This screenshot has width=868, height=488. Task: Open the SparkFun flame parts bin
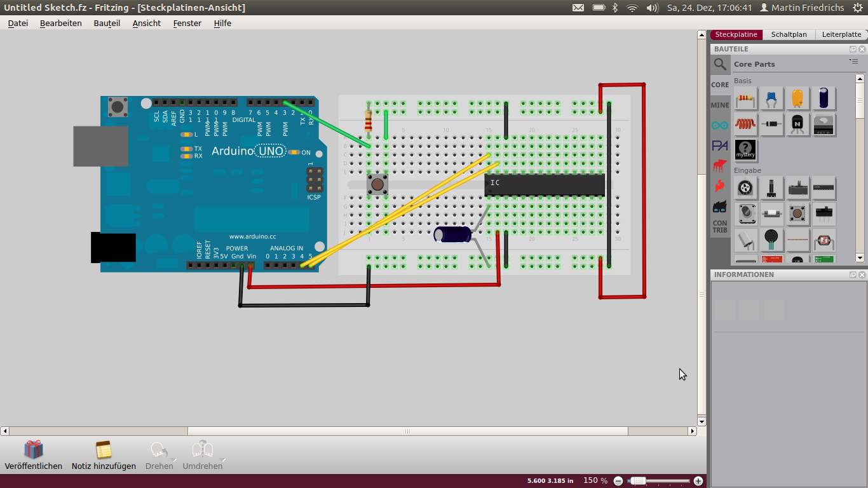[x=720, y=186]
